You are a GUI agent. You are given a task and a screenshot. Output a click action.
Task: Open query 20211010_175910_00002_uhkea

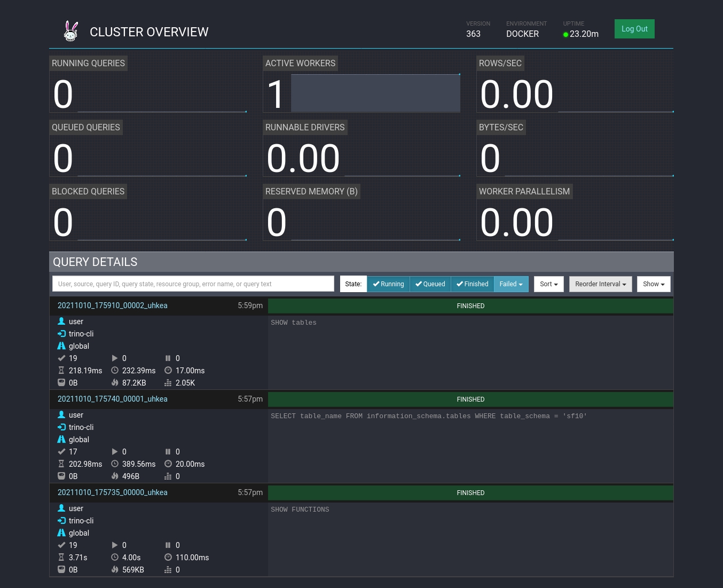pyautogui.click(x=113, y=305)
